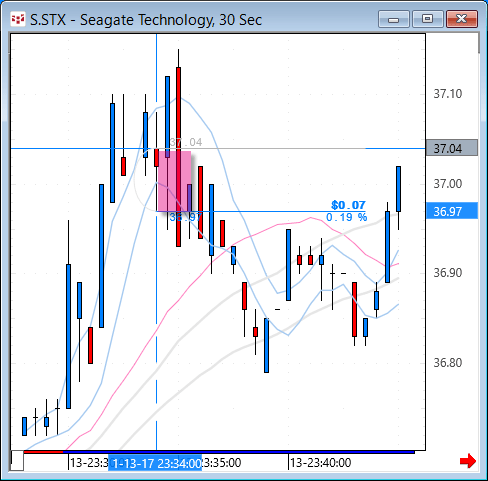Click the 37.00 price axis label
This screenshot has width=488, height=481.
pos(447,184)
